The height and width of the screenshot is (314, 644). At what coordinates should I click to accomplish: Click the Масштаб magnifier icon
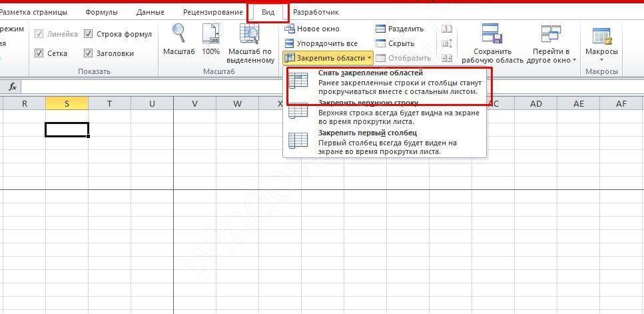pos(178,35)
